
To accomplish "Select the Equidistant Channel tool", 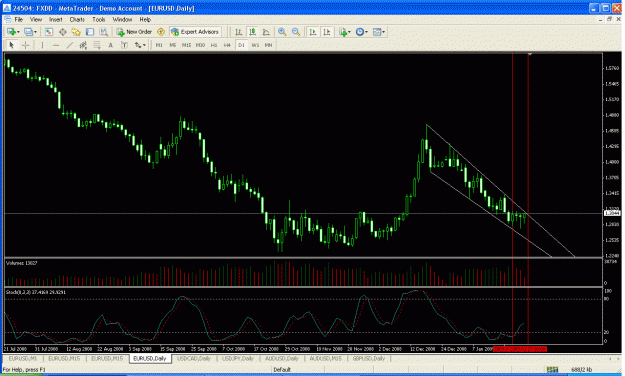I will click(x=83, y=45).
